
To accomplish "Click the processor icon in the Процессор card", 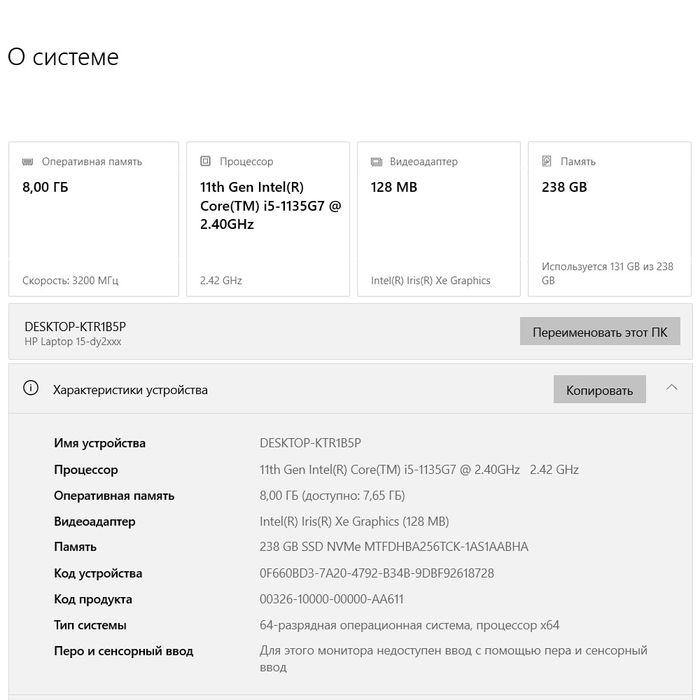I will [206, 161].
